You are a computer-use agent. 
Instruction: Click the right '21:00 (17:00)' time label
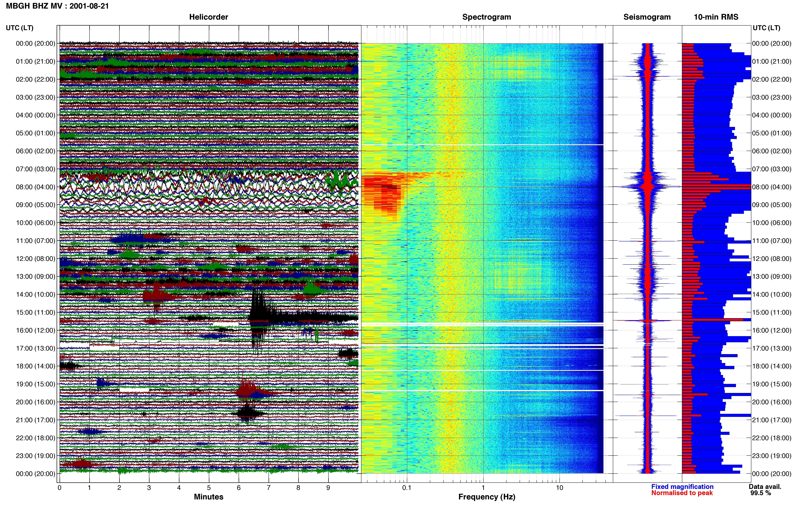(772, 420)
